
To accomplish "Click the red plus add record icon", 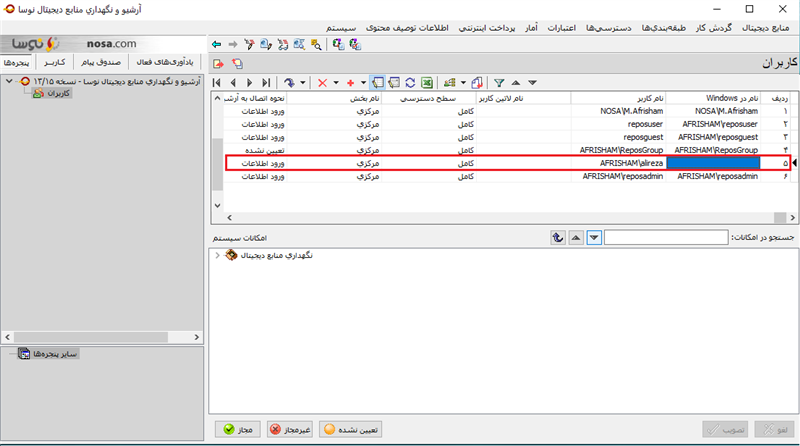I will point(351,83).
